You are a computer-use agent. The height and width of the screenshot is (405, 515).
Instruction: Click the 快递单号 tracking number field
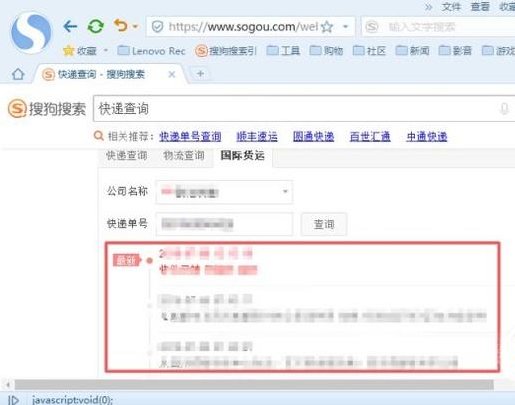point(224,224)
